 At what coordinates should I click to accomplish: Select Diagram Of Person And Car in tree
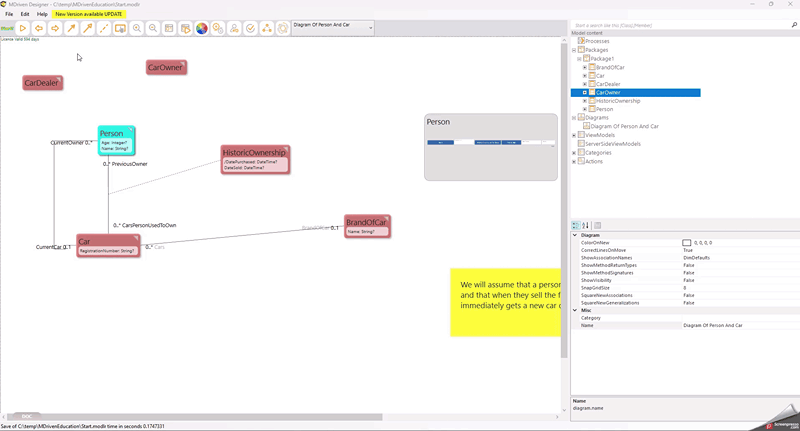[624, 126]
